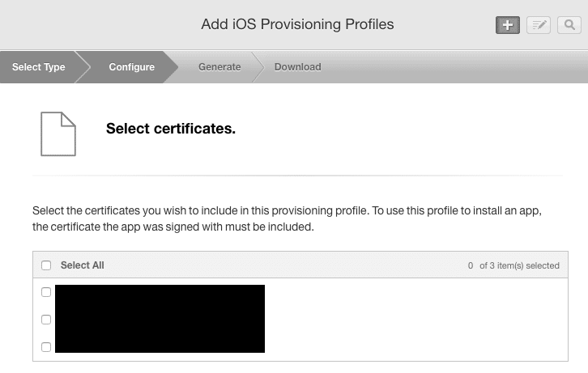Screen dimensions: 588x373
Task: Select the third redacted certificate row
Action: (160, 345)
